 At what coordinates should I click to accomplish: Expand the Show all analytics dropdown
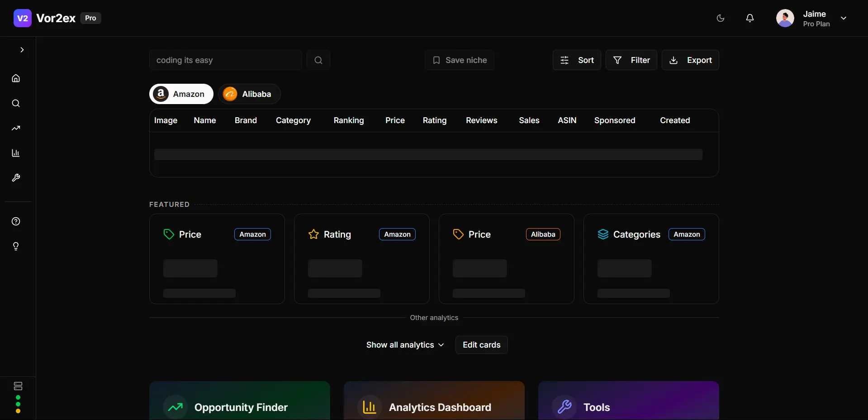405,345
